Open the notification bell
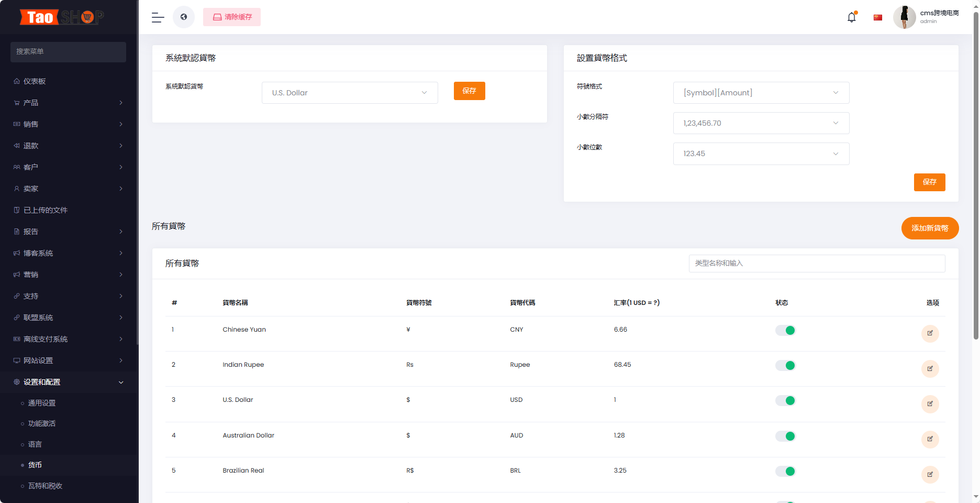 (x=852, y=17)
